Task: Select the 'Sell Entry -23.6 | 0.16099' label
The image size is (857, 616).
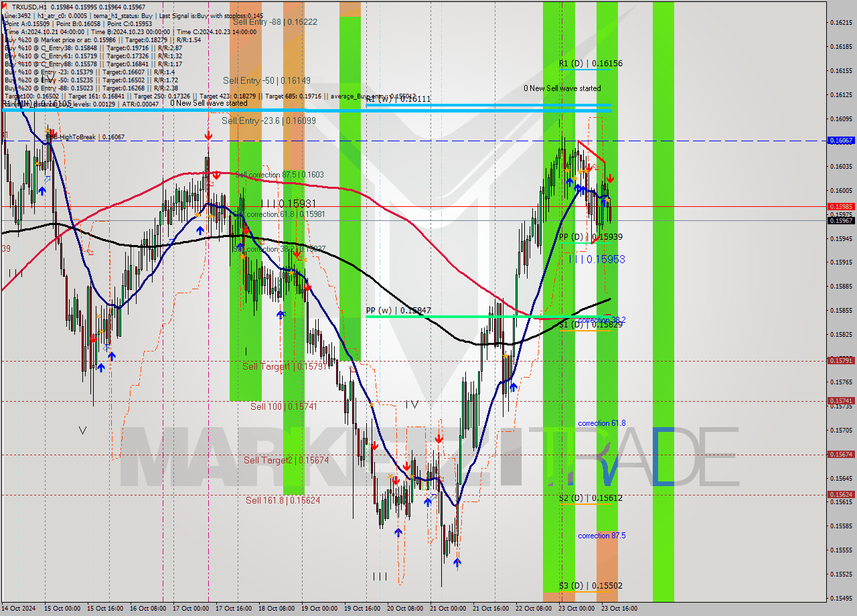Action: click(268, 121)
